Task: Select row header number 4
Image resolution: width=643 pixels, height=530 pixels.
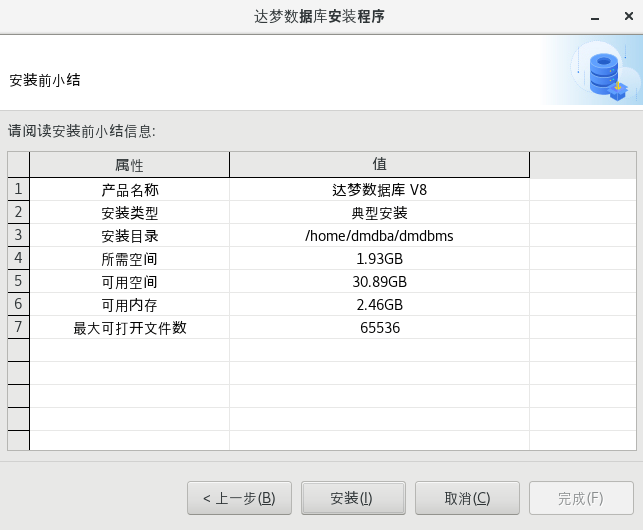Action: pos(18,258)
